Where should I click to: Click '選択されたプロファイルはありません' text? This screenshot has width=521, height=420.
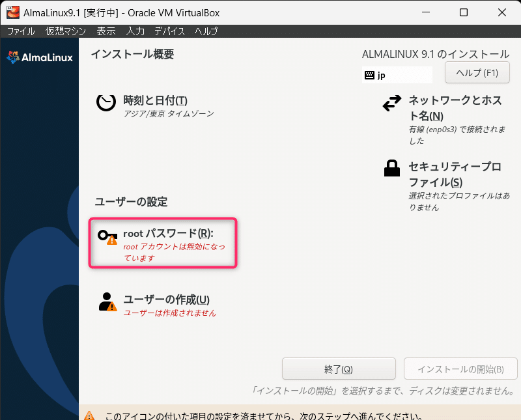pos(459,201)
